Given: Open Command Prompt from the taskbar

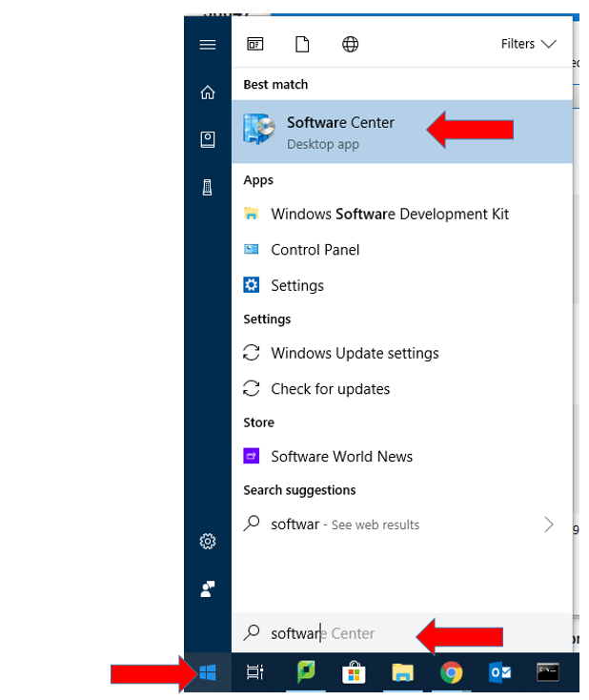Looking at the screenshot, I should [547, 672].
